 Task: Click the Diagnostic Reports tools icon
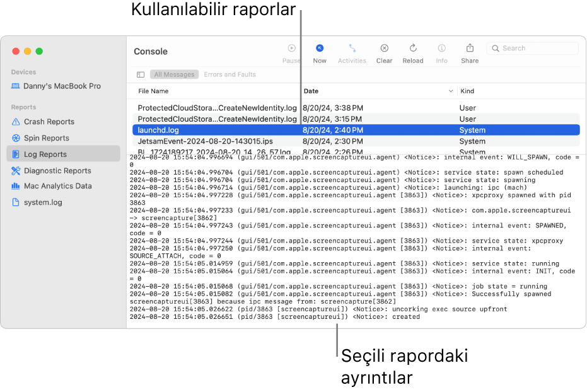click(16, 171)
